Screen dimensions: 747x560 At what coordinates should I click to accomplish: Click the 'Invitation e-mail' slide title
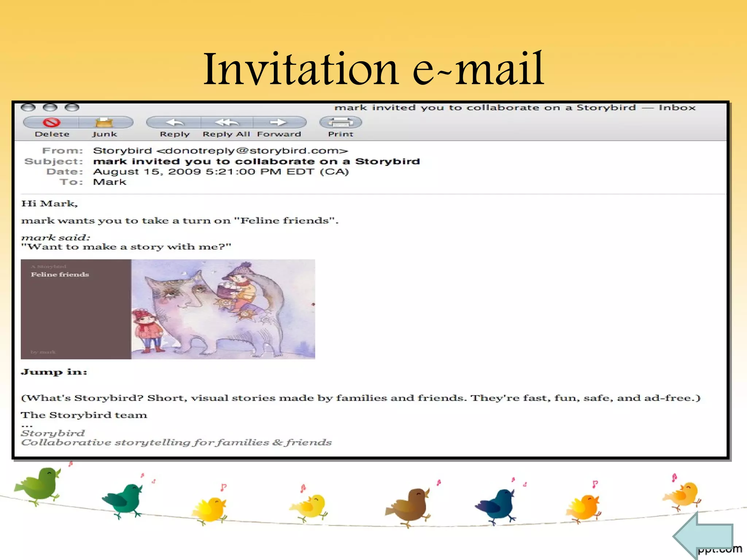[373, 69]
